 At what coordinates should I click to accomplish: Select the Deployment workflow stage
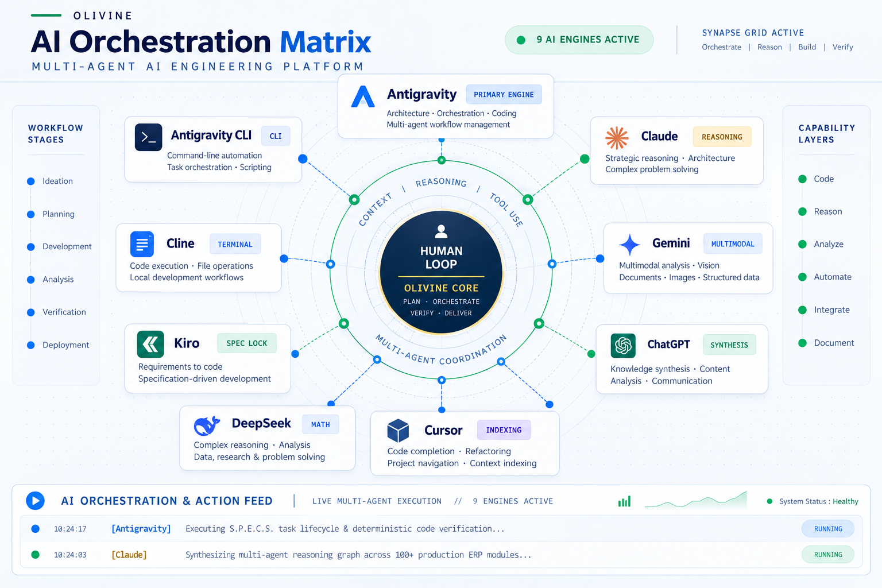58,345
